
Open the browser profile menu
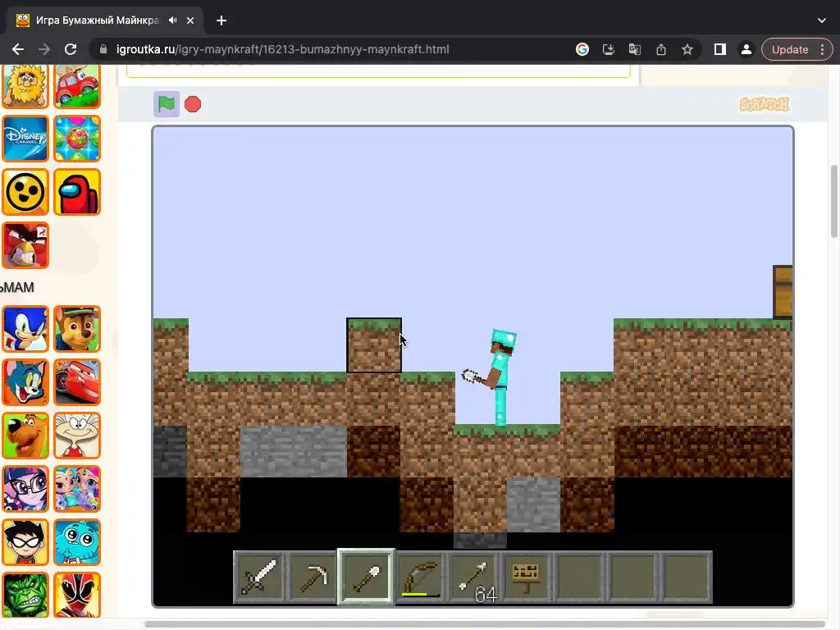point(746,49)
